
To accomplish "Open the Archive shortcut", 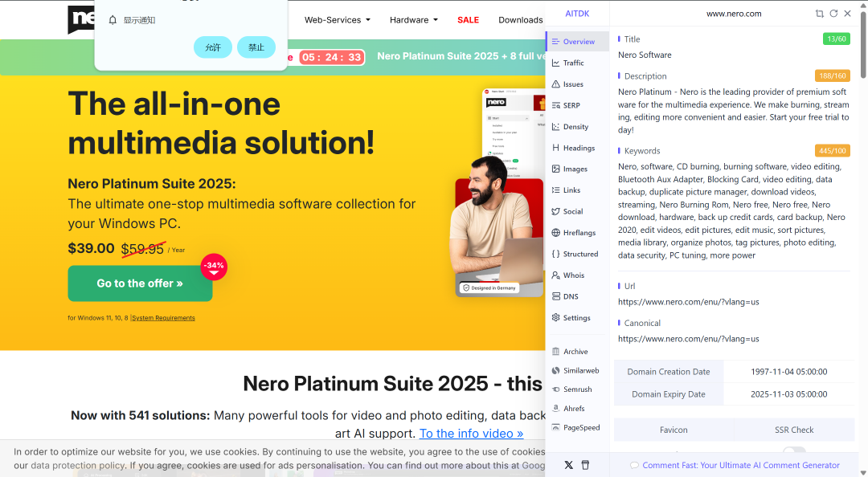I will pyautogui.click(x=577, y=352).
